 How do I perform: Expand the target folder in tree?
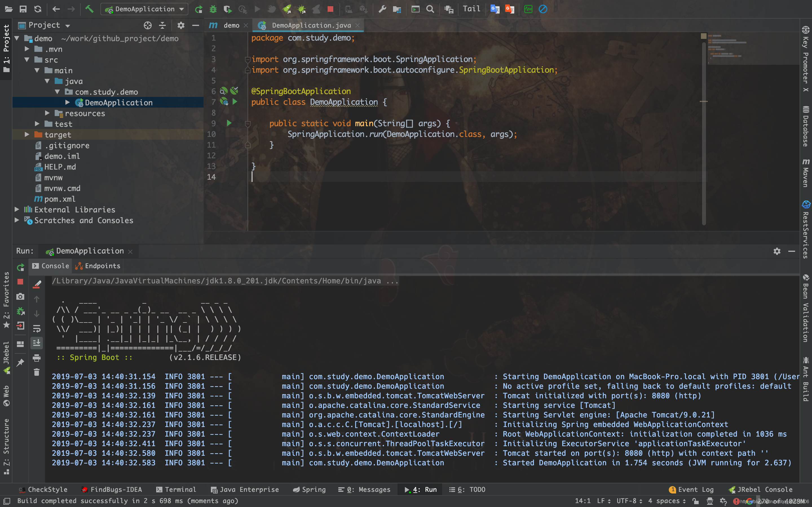coord(27,134)
